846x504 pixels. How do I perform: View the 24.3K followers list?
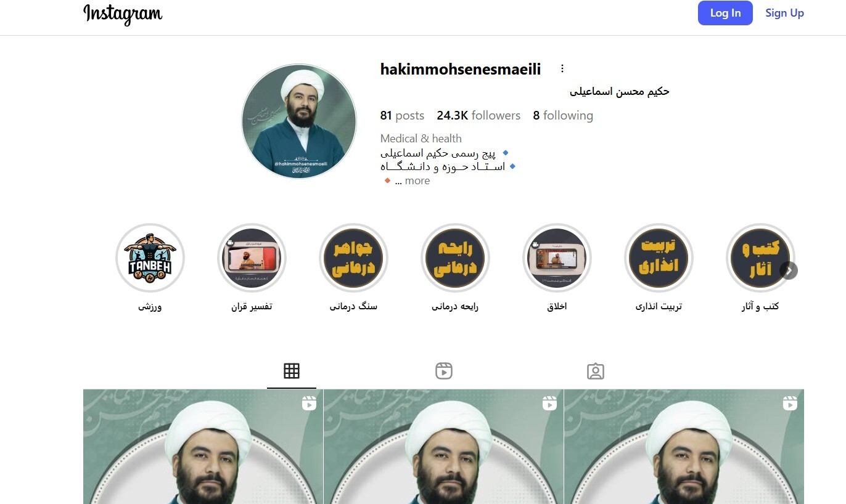coord(478,115)
